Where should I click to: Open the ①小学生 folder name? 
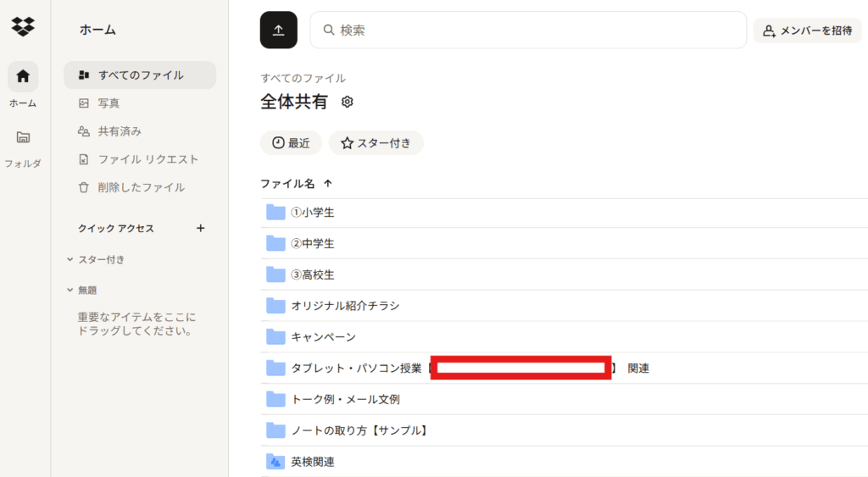click(312, 213)
